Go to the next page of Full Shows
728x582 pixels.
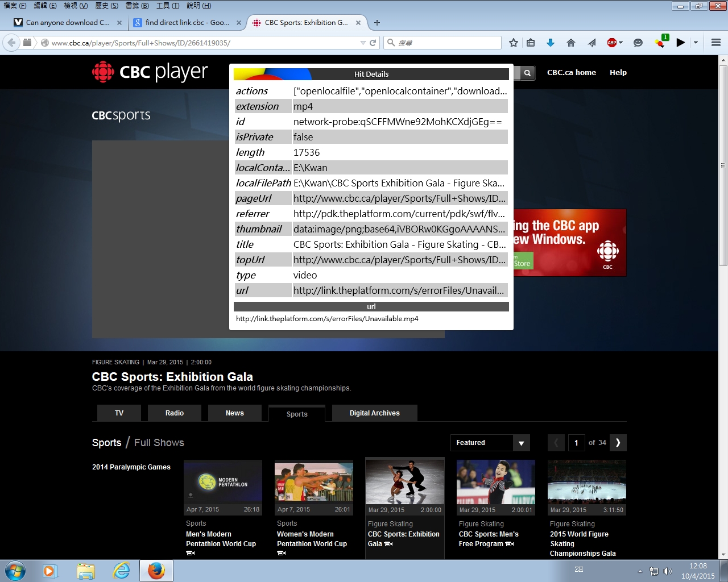618,443
